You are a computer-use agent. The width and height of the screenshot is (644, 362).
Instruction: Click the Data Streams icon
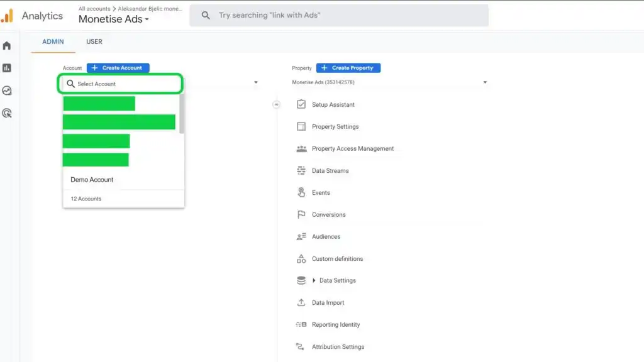(x=301, y=170)
